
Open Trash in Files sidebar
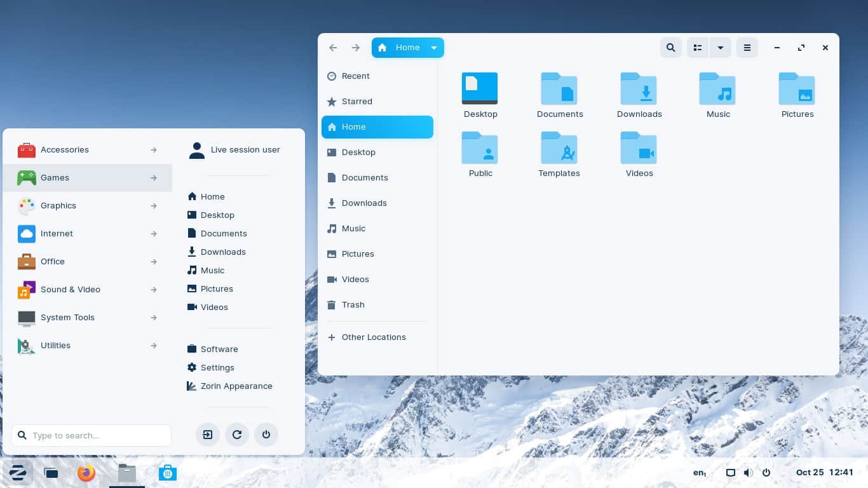tap(377, 305)
